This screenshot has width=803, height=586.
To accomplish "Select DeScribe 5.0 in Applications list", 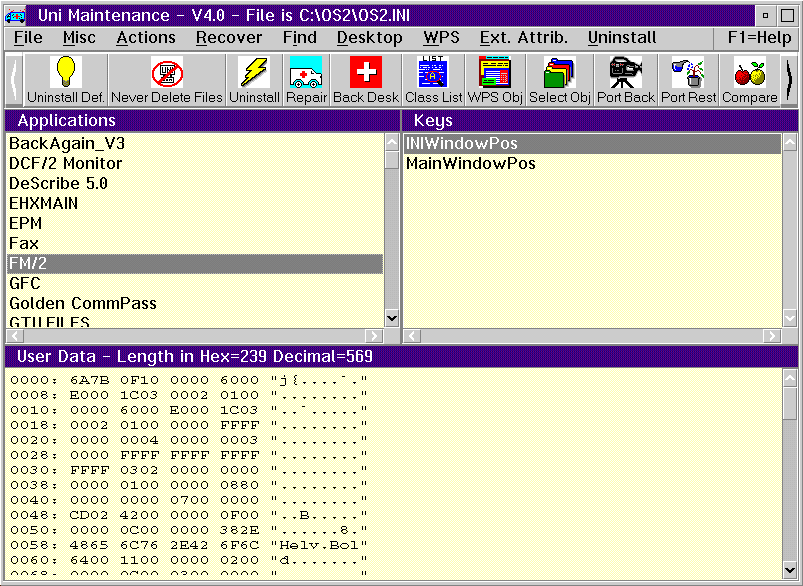I will pos(58,183).
